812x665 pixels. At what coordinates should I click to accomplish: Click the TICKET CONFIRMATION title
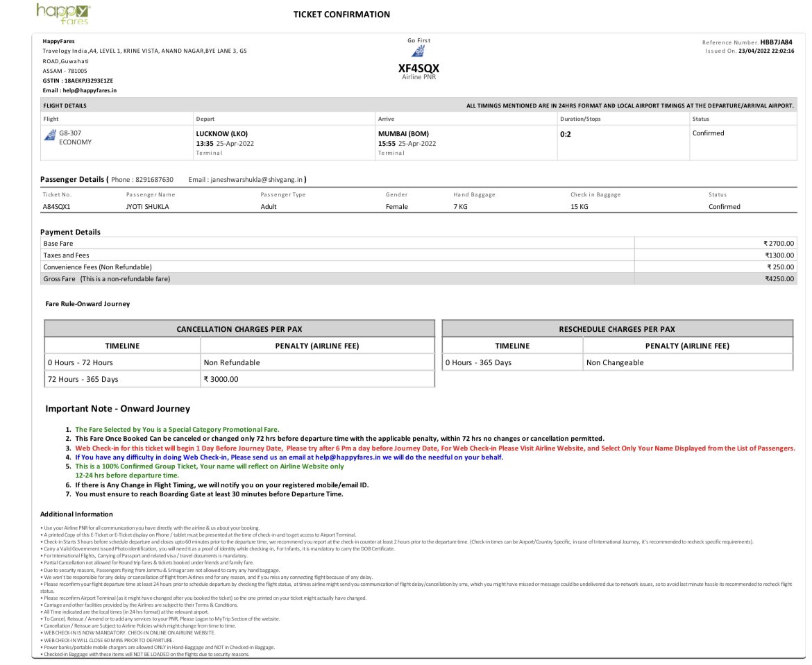pyautogui.click(x=341, y=15)
